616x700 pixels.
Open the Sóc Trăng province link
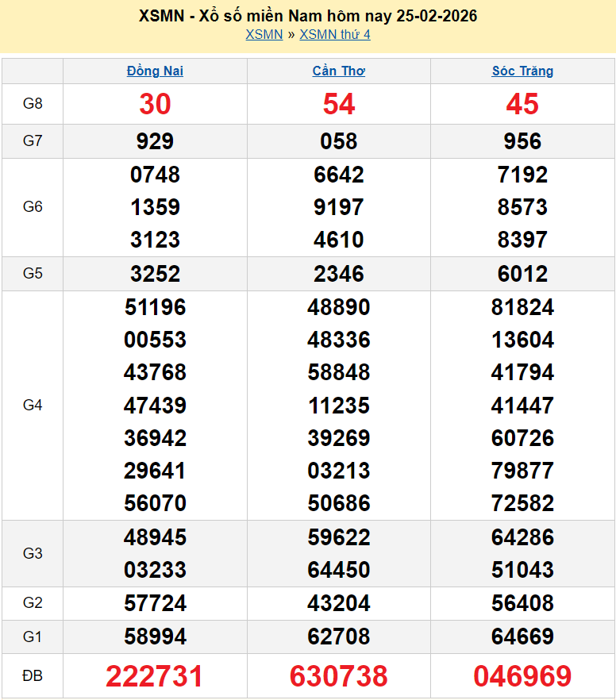point(522,71)
